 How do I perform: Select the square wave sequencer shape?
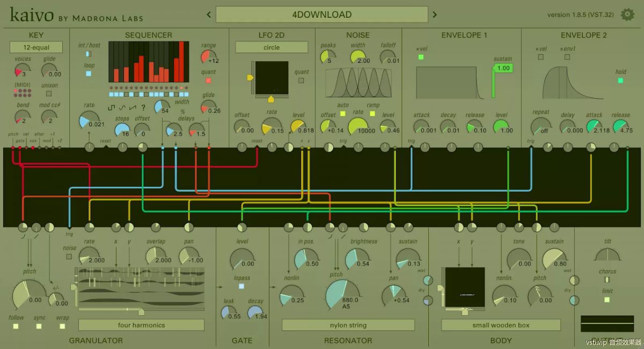112,107
